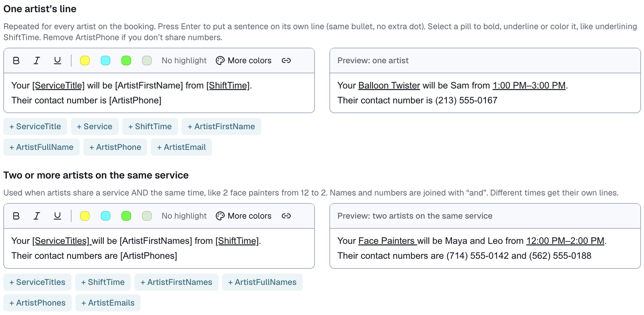Pick cyan highlight in two artists toolbar
This screenshot has width=644, height=315.
point(105,216)
